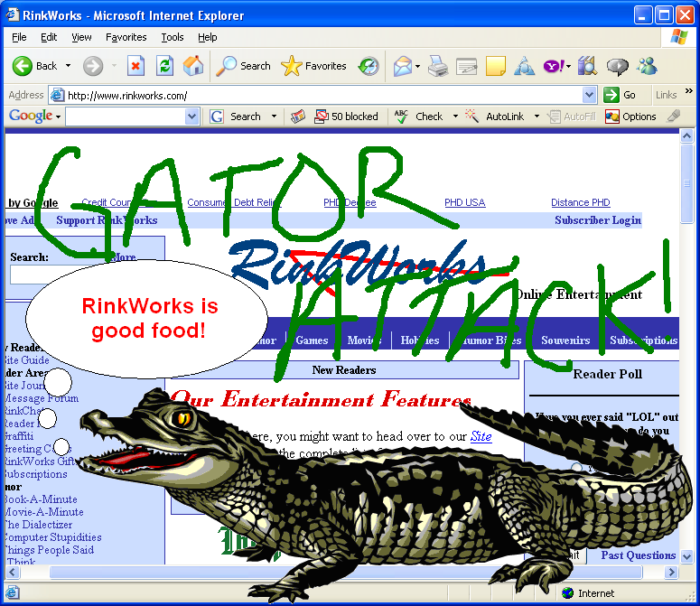Open the Search magnifier toolbar button

click(243, 66)
